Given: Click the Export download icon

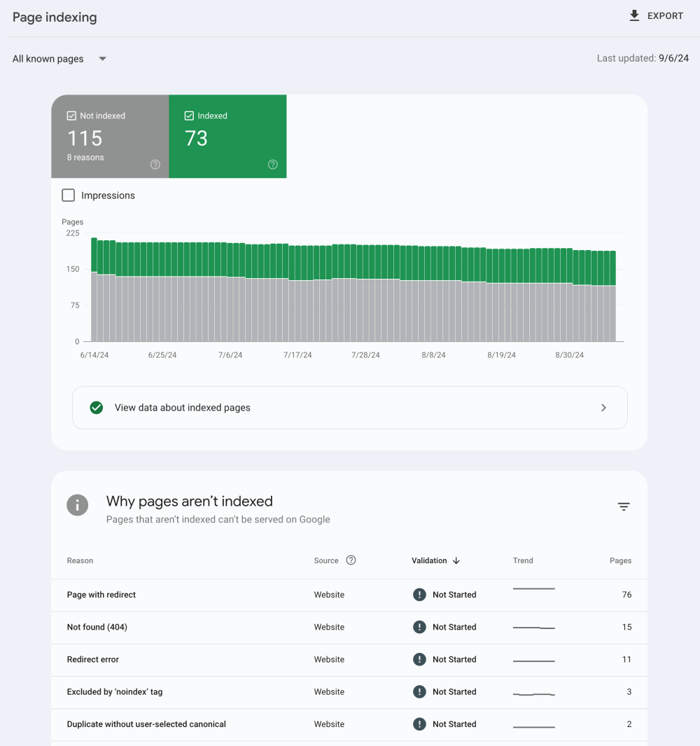Looking at the screenshot, I should [x=634, y=15].
